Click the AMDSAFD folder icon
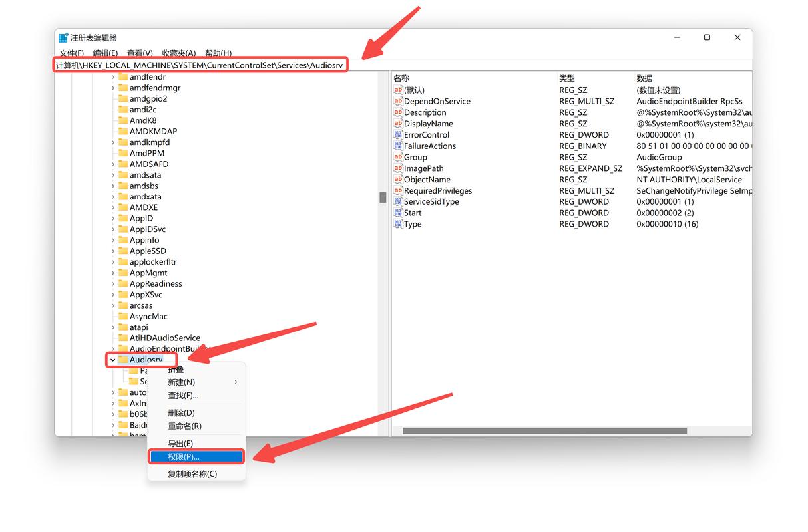808x532 pixels. 123,164
